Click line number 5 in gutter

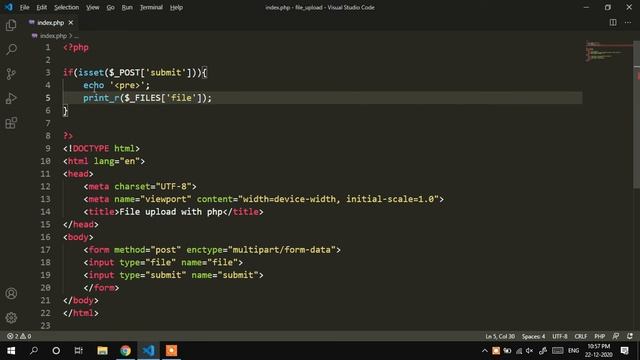pyautogui.click(x=48, y=98)
